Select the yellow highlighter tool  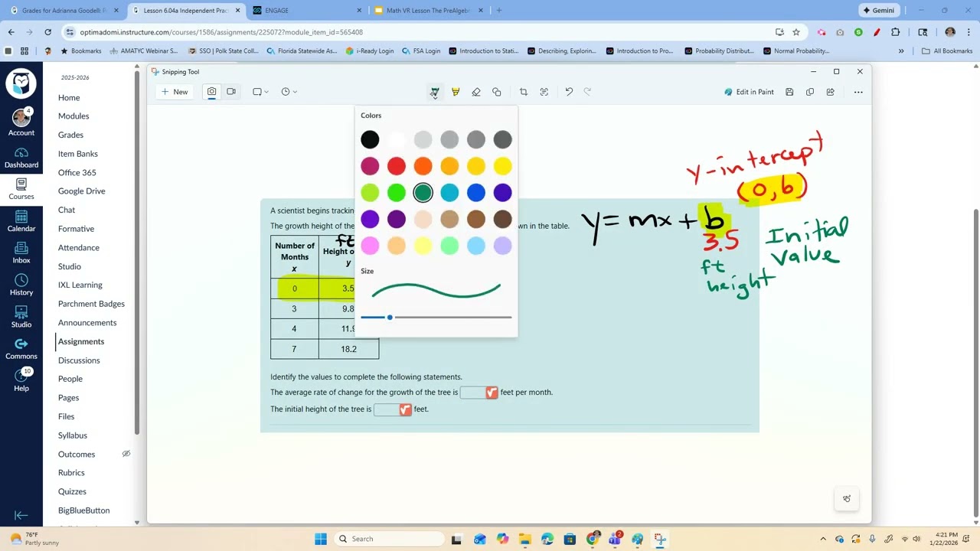pos(456,92)
